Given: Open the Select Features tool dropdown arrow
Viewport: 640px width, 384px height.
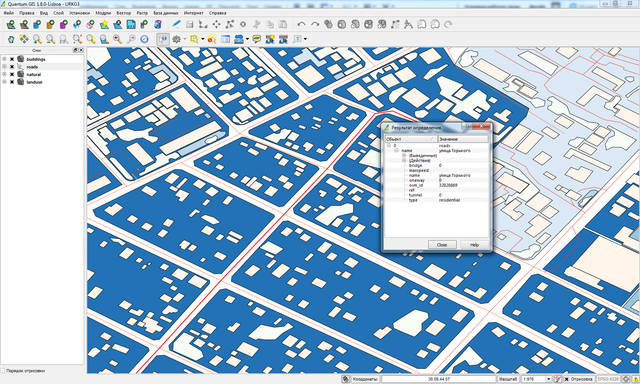Looking at the screenshot, I should [202, 39].
